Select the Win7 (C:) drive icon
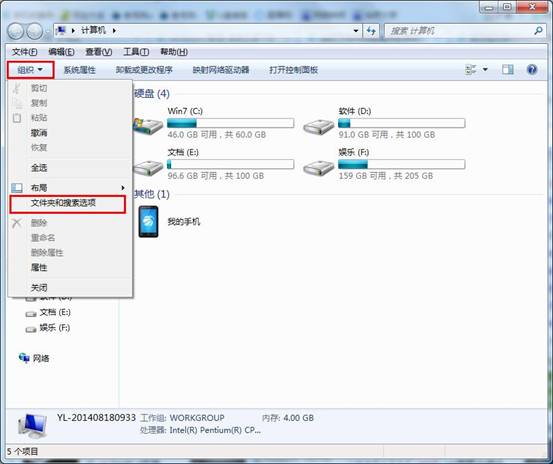The width and height of the screenshot is (553, 464). (148, 126)
